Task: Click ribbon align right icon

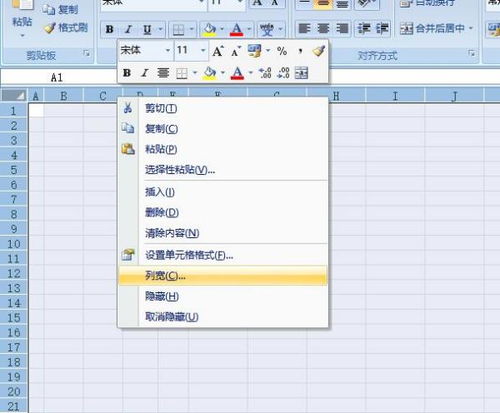Action: 342,29
